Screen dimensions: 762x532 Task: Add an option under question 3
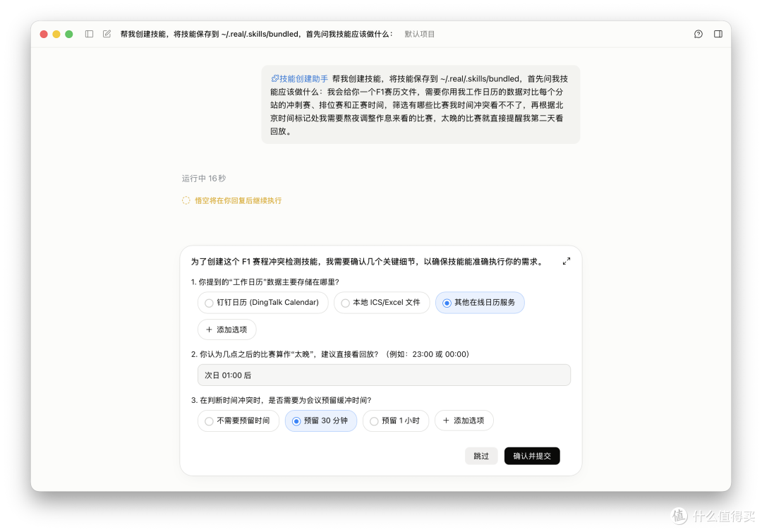pos(464,421)
